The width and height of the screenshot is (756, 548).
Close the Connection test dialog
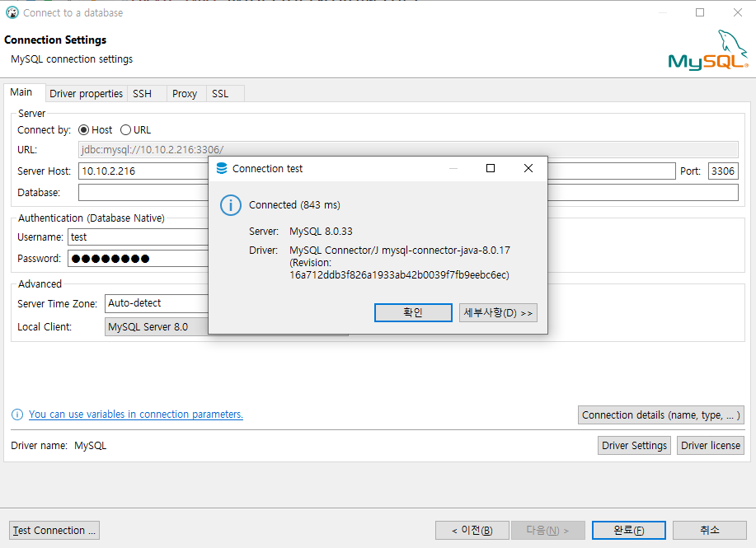pyautogui.click(x=528, y=168)
